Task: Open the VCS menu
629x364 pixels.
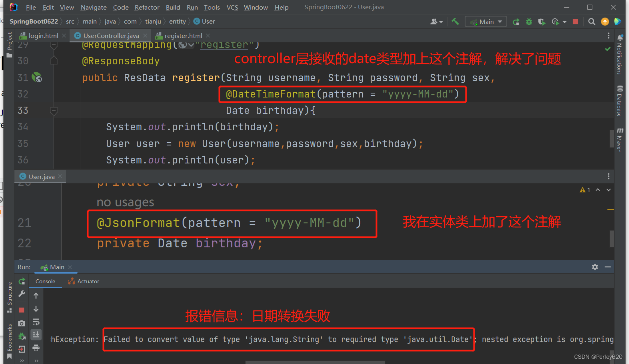Action: pyautogui.click(x=232, y=7)
